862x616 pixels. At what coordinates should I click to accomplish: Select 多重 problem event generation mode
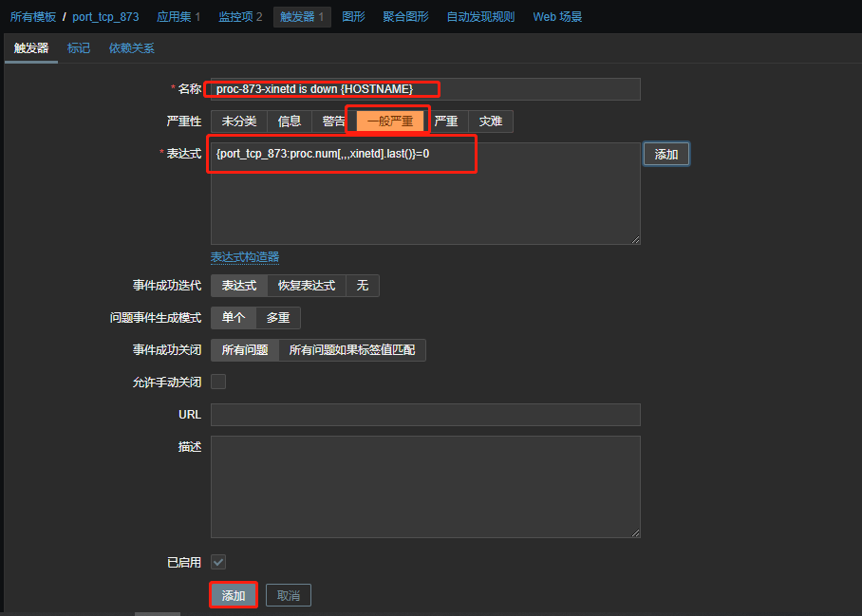coord(277,318)
